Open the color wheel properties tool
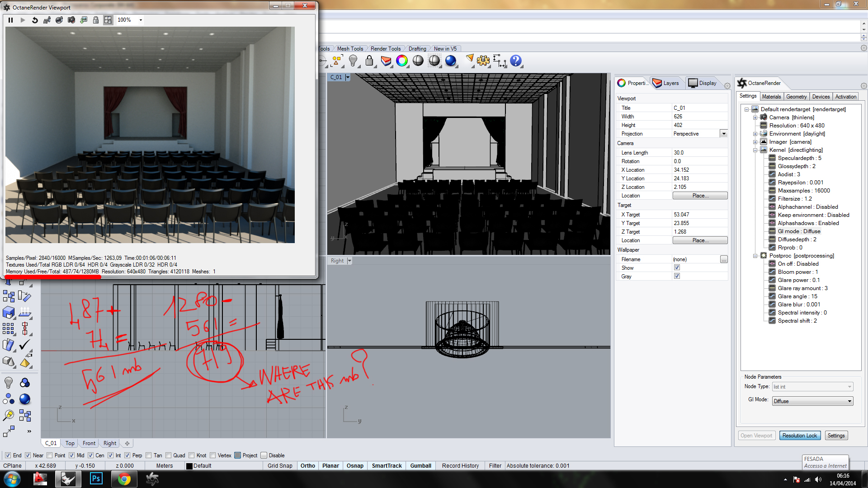The image size is (868, 488). [401, 61]
